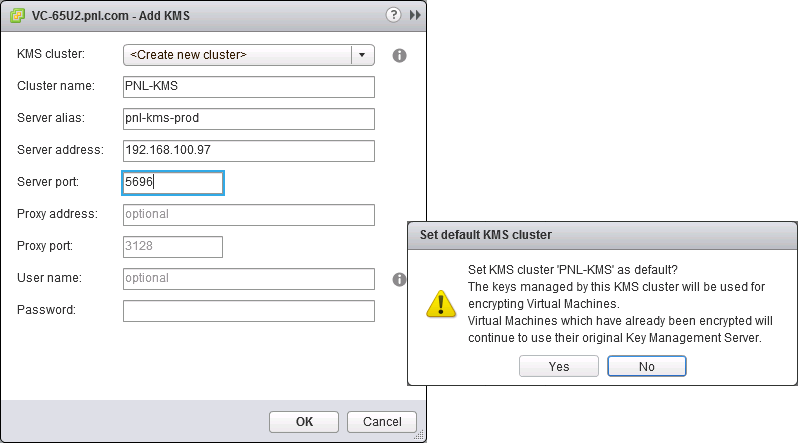The width and height of the screenshot is (798, 443).
Task: Click the User name field
Action: 249,279
